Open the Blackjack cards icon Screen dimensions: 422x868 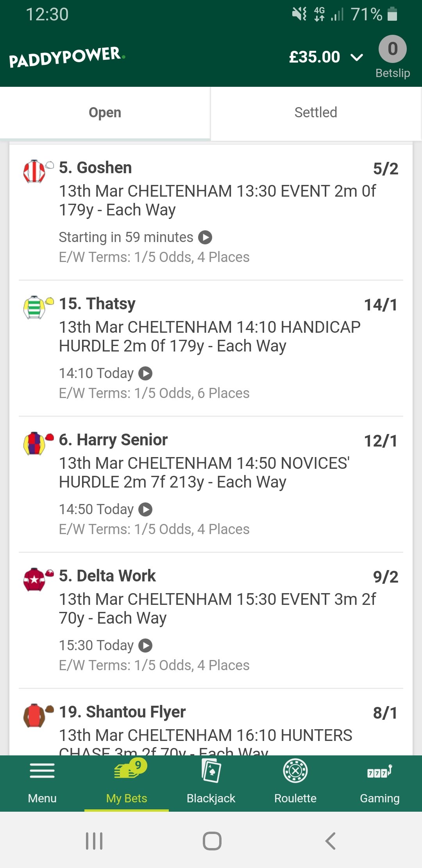click(x=211, y=770)
